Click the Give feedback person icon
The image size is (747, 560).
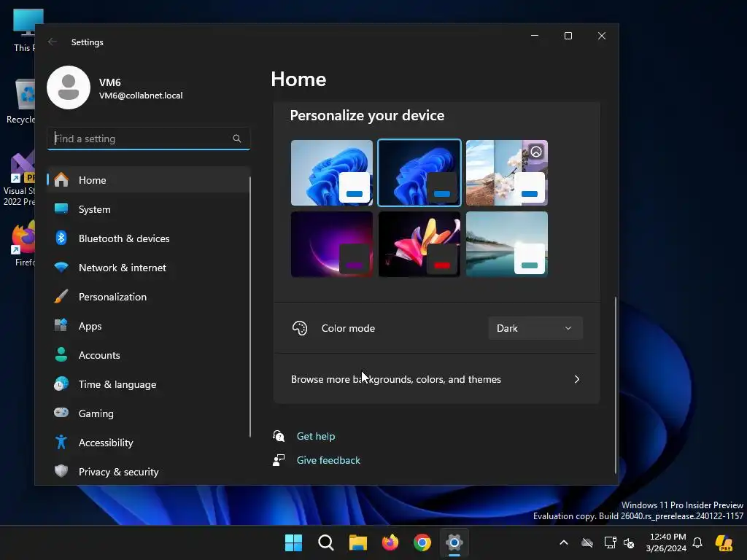pyautogui.click(x=279, y=460)
